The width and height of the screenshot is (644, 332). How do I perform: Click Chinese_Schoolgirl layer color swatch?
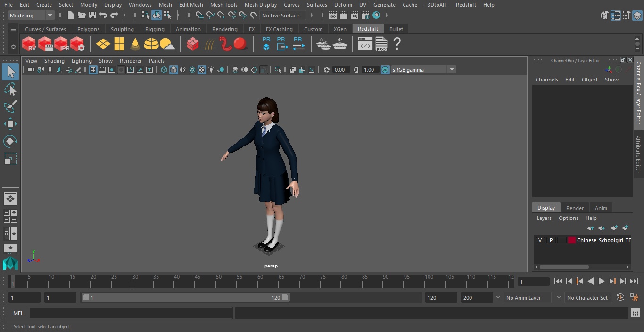[x=572, y=240]
